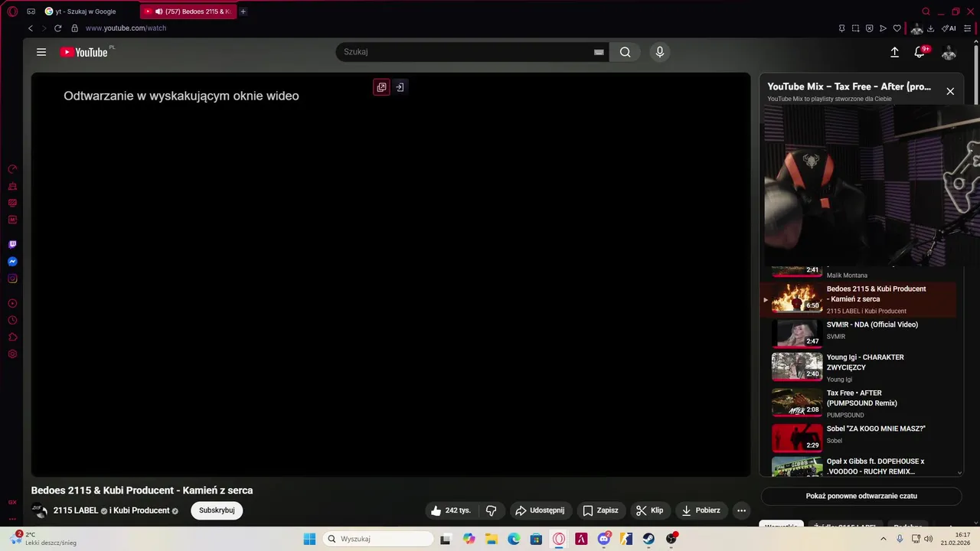The image size is (980, 551).
Task: Show hidden system tray icons chevron
Action: pyautogui.click(x=883, y=539)
